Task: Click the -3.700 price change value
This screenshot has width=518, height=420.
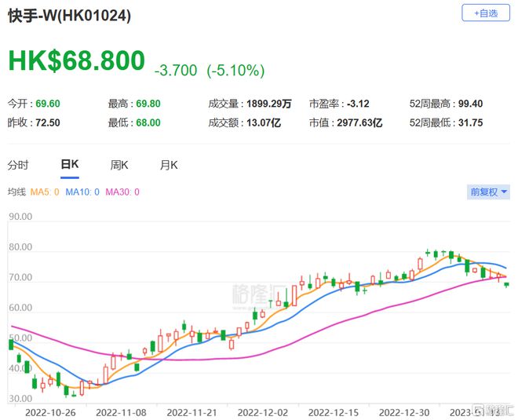Action: (x=176, y=71)
